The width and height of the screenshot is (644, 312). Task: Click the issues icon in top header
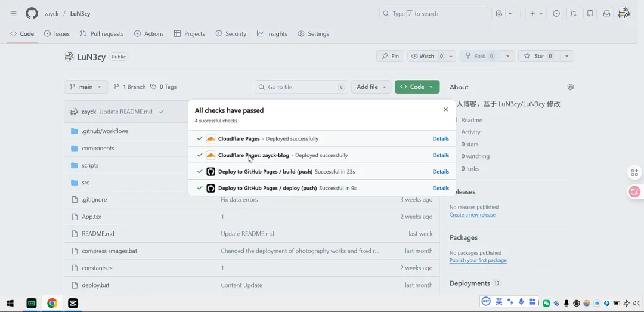point(556,13)
